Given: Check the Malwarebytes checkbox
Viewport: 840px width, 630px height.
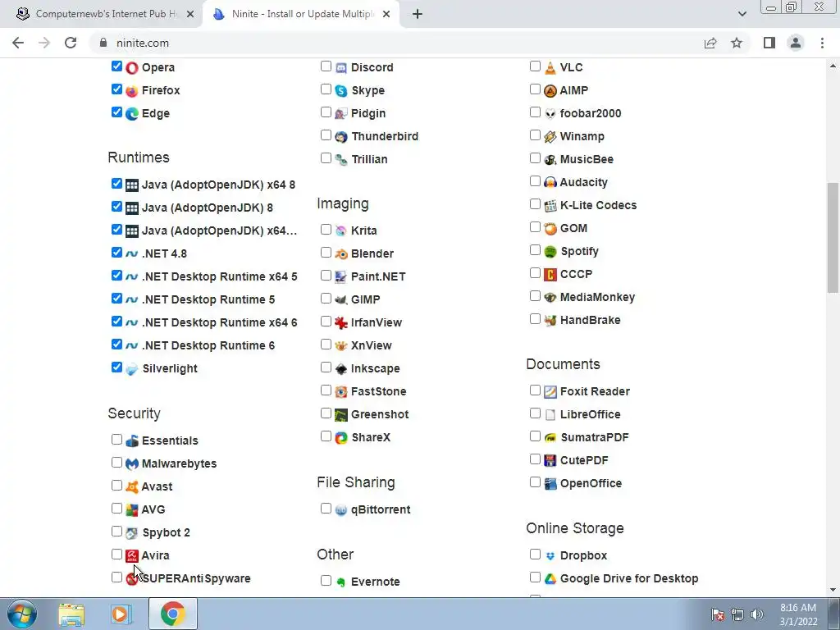Looking at the screenshot, I should (116, 463).
